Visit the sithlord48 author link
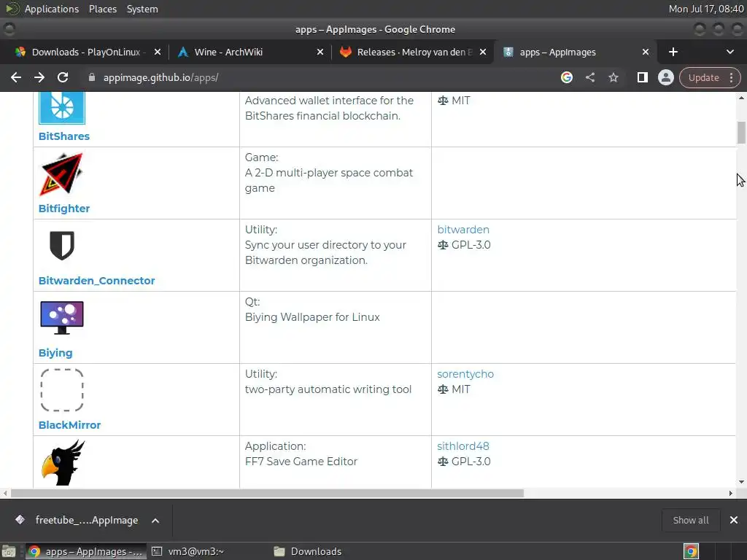This screenshot has height=560, width=747. point(463,446)
